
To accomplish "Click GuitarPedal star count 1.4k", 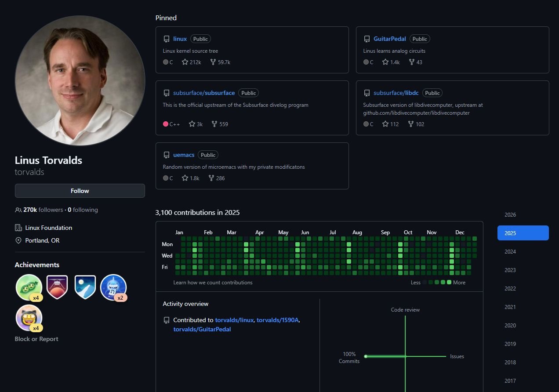I will [391, 62].
